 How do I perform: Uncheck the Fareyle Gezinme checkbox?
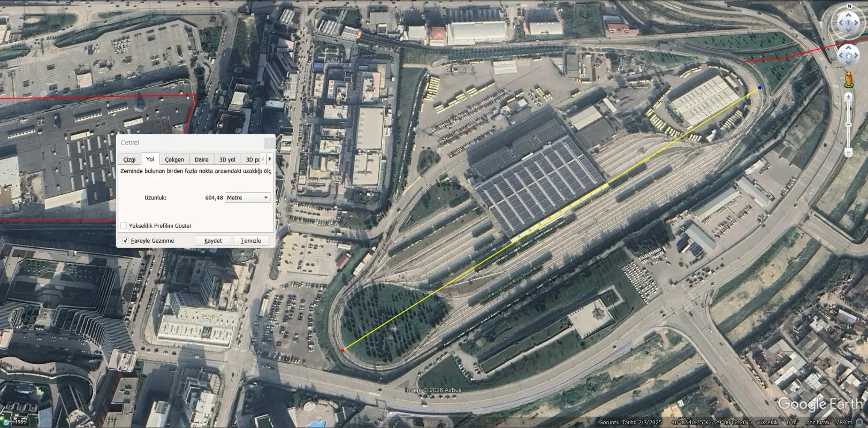[x=125, y=241]
